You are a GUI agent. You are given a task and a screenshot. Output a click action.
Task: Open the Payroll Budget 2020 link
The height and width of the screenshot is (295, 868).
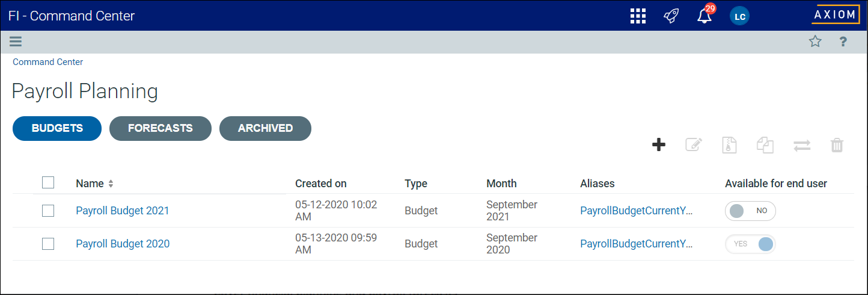coord(123,244)
